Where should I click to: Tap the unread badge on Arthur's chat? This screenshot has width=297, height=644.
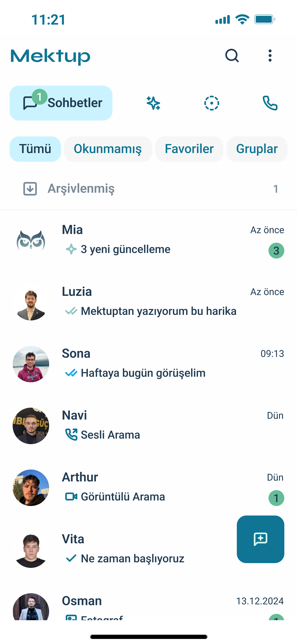coord(276,498)
